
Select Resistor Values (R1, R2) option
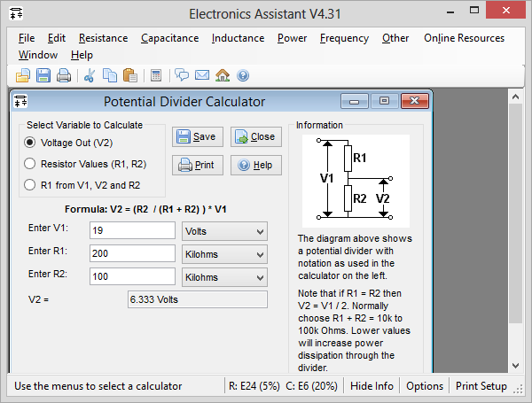tap(30, 164)
